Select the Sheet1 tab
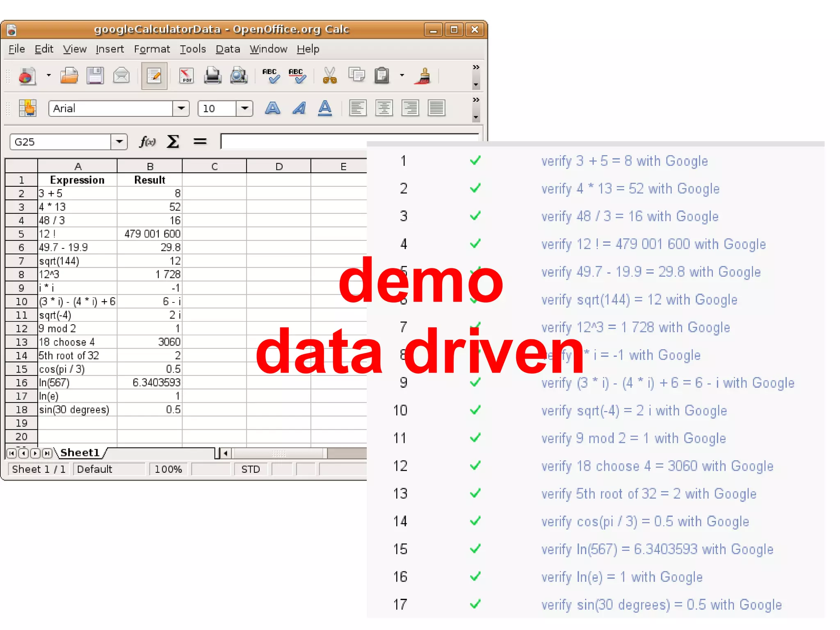The image size is (840, 630). [80, 453]
